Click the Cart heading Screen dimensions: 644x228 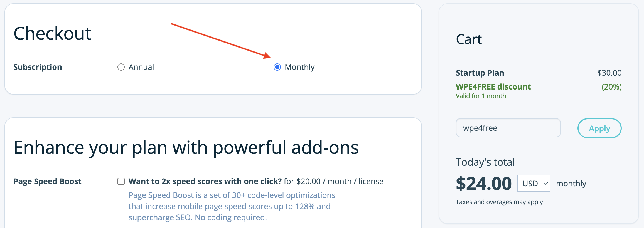coord(469,39)
